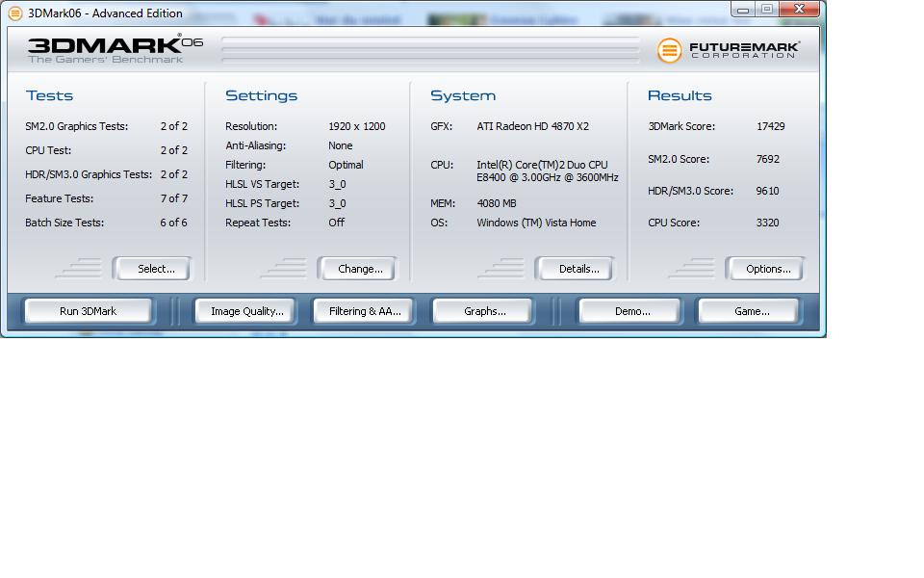Close the 3DMark06 window
This screenshot has width=924, height=578.
(799, 9)
